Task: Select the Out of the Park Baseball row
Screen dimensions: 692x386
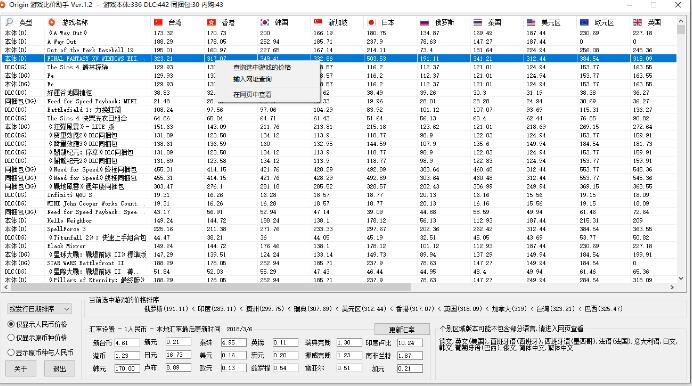Action: (339, 50)
